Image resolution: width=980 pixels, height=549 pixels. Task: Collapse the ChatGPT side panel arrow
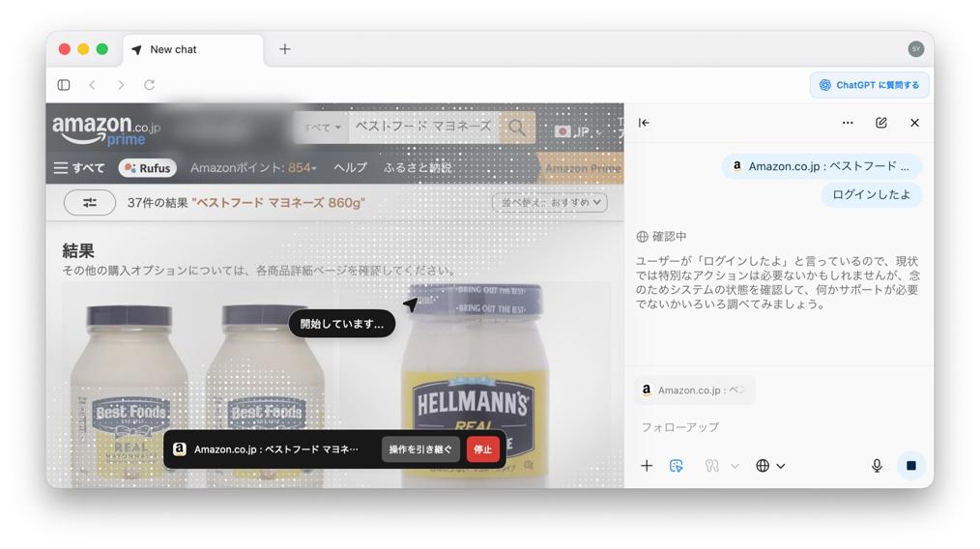644,123
